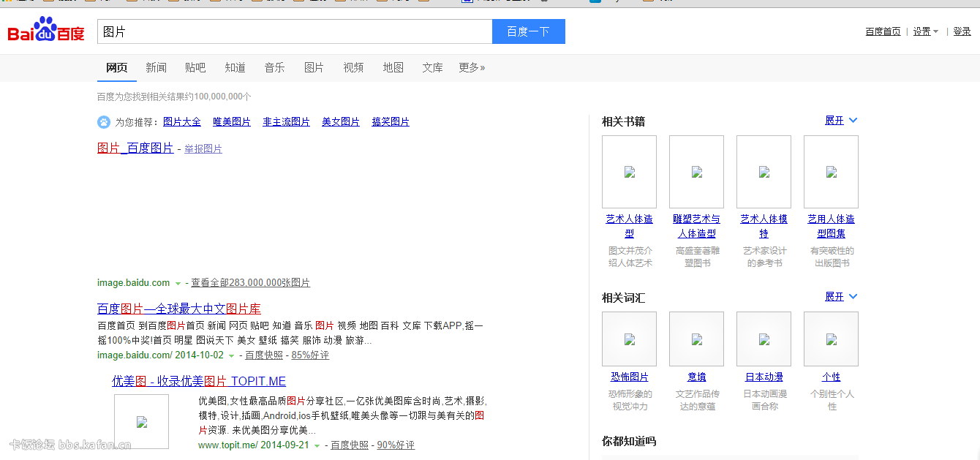
Task: Click the 艺术人体造型 book thumbnail
Action: point(629,172)
